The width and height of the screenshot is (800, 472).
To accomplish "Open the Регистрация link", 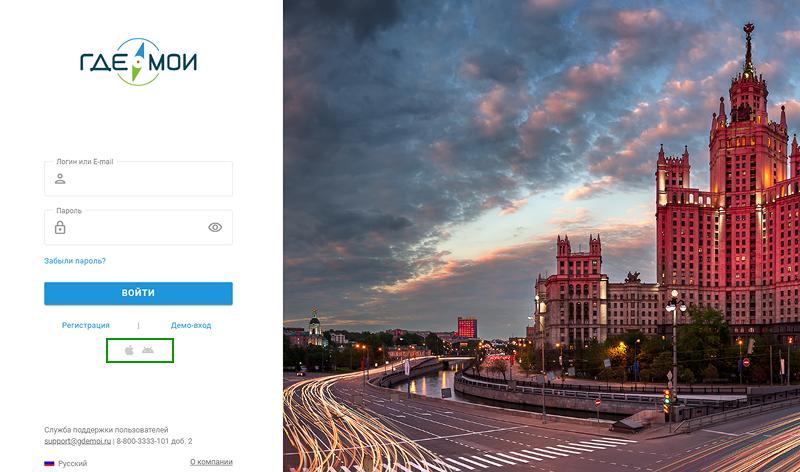I will click(86, 325).
